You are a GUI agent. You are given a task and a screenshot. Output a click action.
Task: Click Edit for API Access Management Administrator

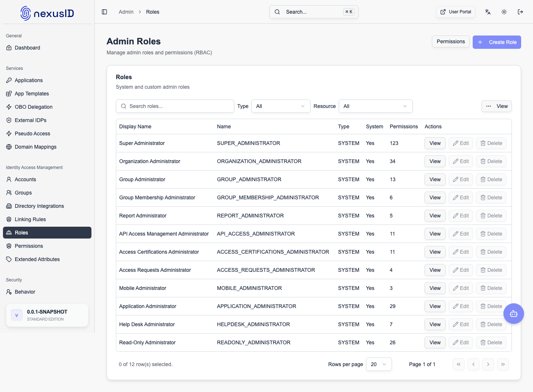click(461, 234)
